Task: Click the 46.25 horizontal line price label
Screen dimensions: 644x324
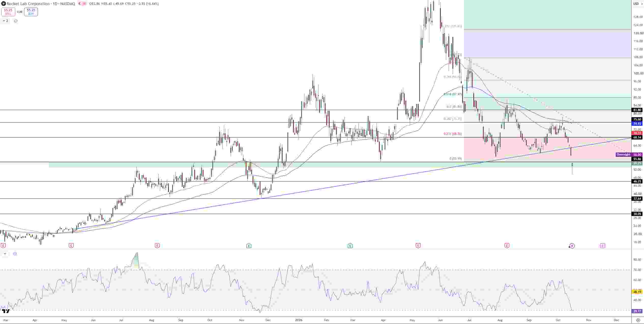Action: (x=637, y=181)
